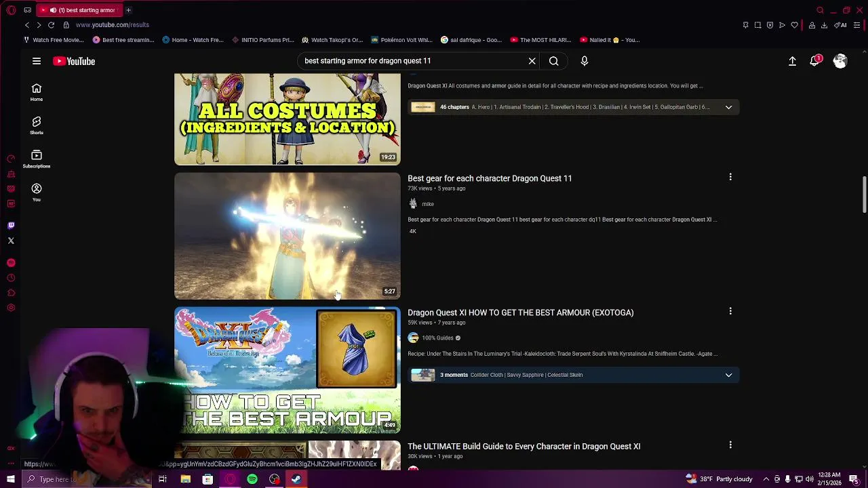Viewport: 868px width, 488px height.
Task: Play the 'ALL COSTUMES' video thumbnail
Action: pyautogui.click(x=288, y=119)
